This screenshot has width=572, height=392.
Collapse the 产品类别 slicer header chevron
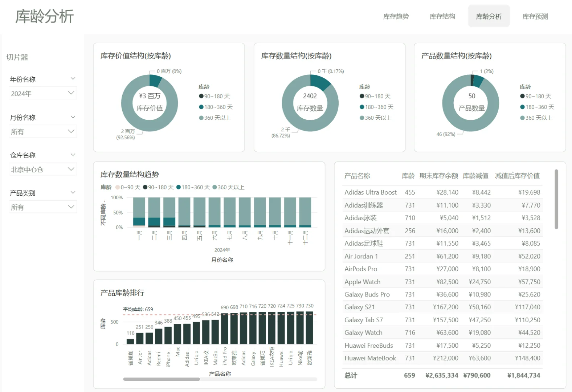(73, 192)
